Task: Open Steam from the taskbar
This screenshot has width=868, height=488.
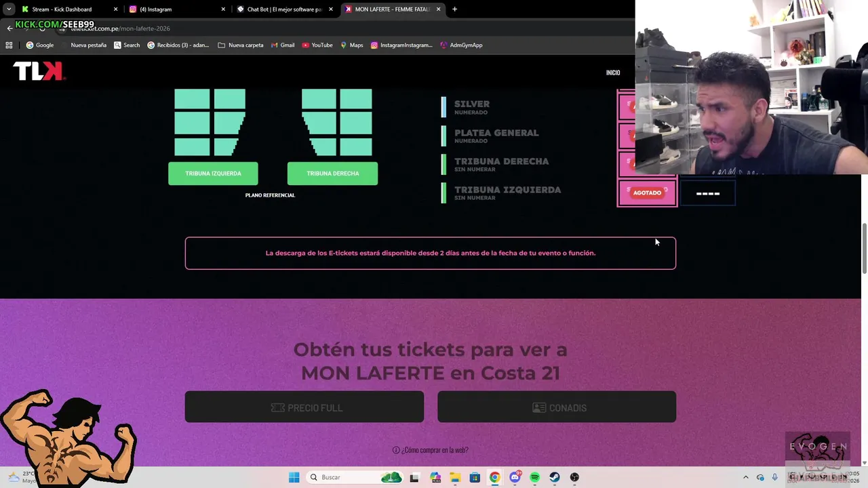Action: coord(555,477)
